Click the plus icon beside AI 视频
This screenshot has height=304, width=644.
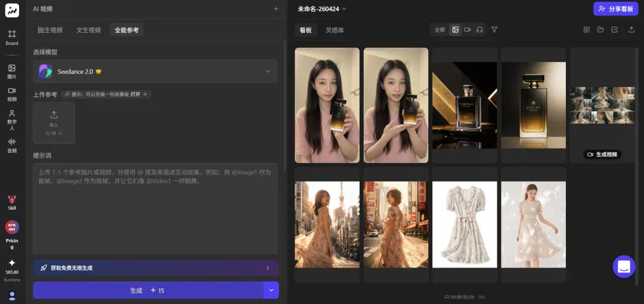[276, 8]
